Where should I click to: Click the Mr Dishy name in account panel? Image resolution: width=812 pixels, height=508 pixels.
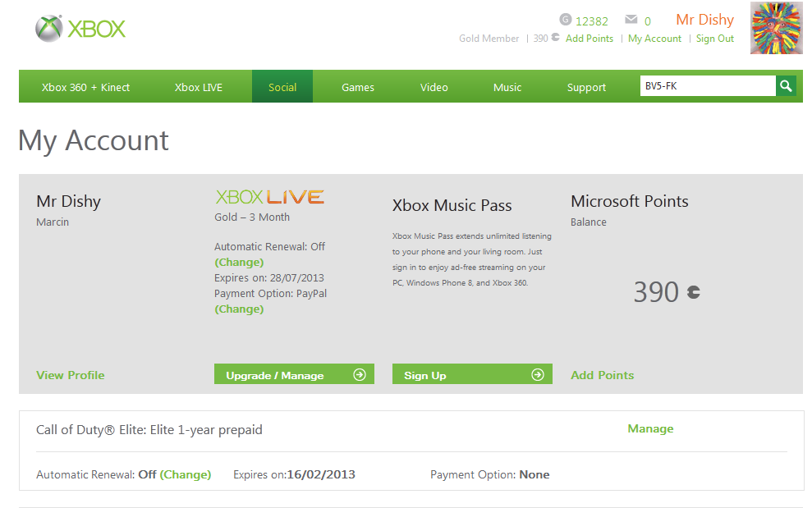coord(68,201)
